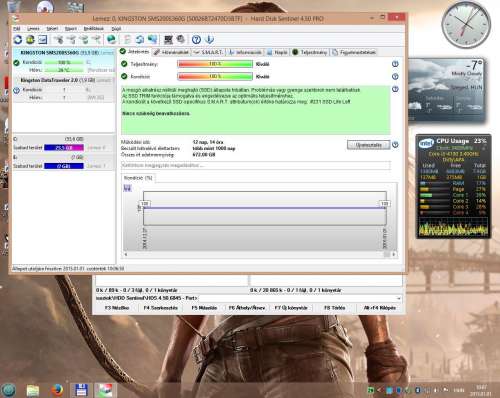The image size is (500, 398).
Task: Click the graph's left scroll arrow
Action: pos(126,254)
